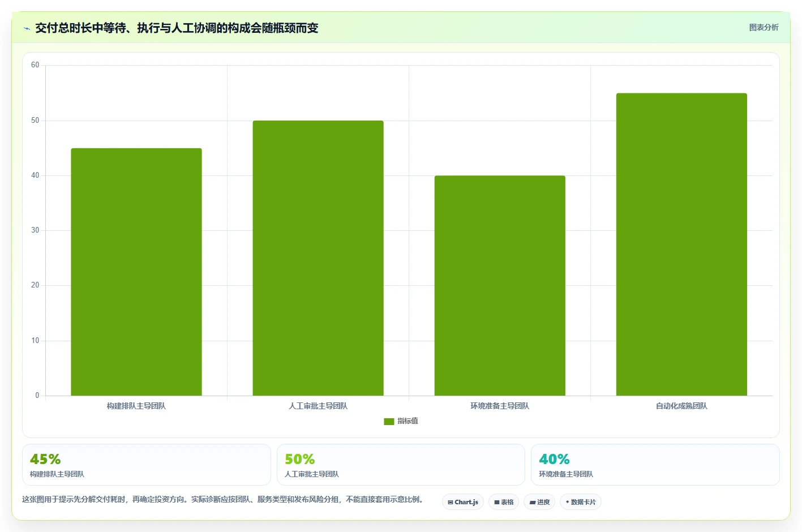802x532 pixels.
Task: Click the 指标值 legend label
Action: 408,421
